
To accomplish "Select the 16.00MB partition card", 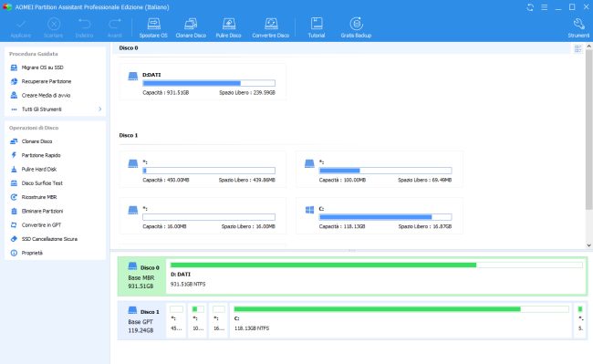I will point(203,216).
